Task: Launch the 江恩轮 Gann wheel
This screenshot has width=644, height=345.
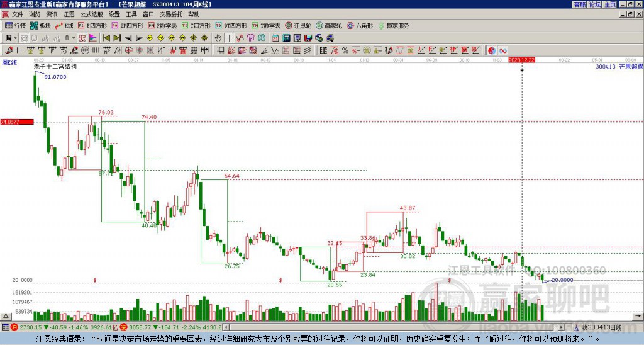Action: pos(298,25)
